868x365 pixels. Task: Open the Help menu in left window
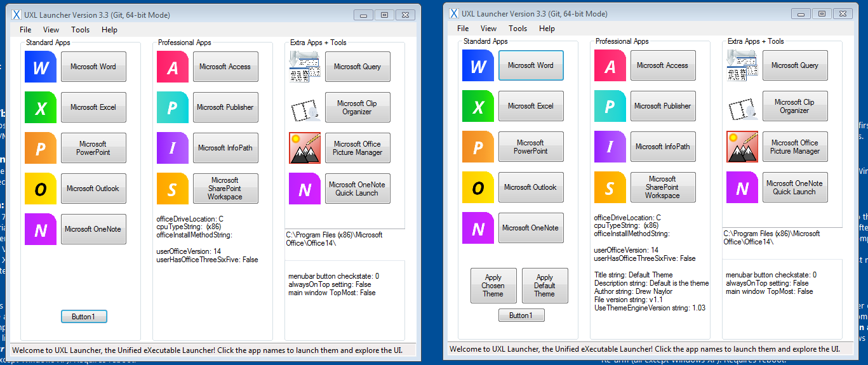[109, 30]
